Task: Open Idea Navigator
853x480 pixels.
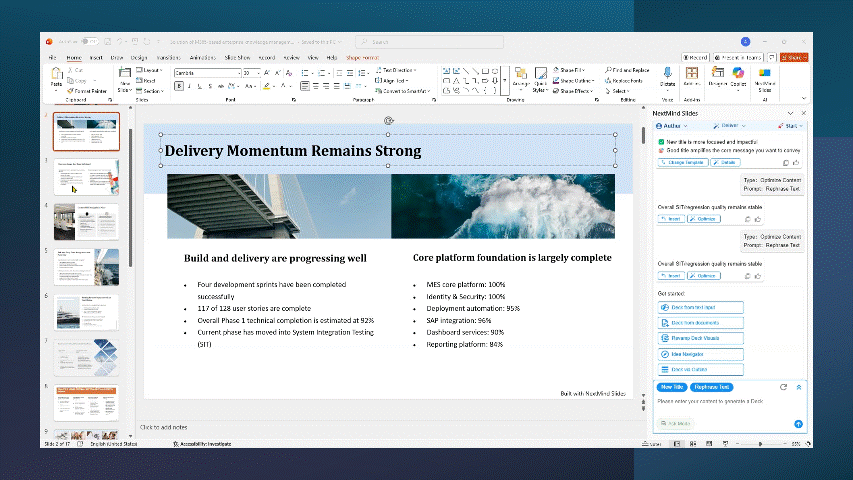Action: click(x=700, y=354)
